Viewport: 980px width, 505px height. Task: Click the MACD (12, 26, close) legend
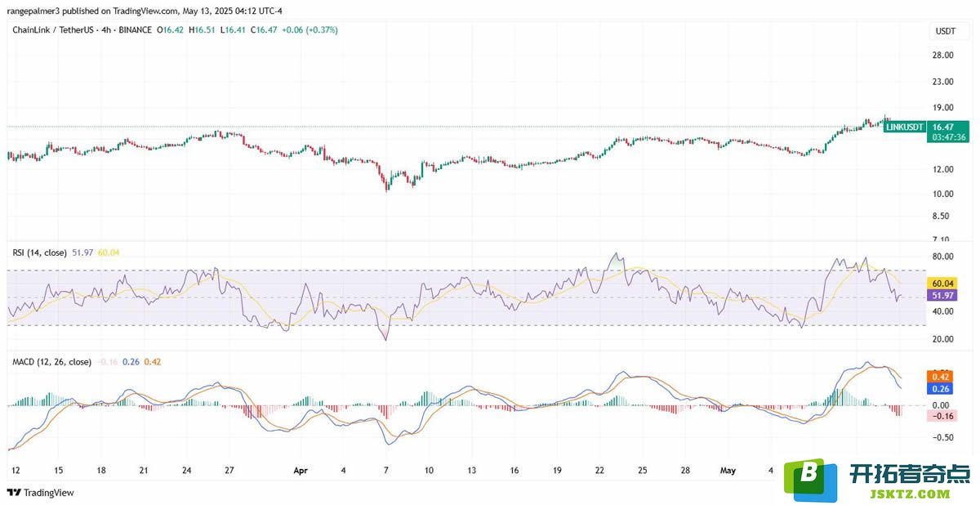pyautogui.click(x=52, y=362)
